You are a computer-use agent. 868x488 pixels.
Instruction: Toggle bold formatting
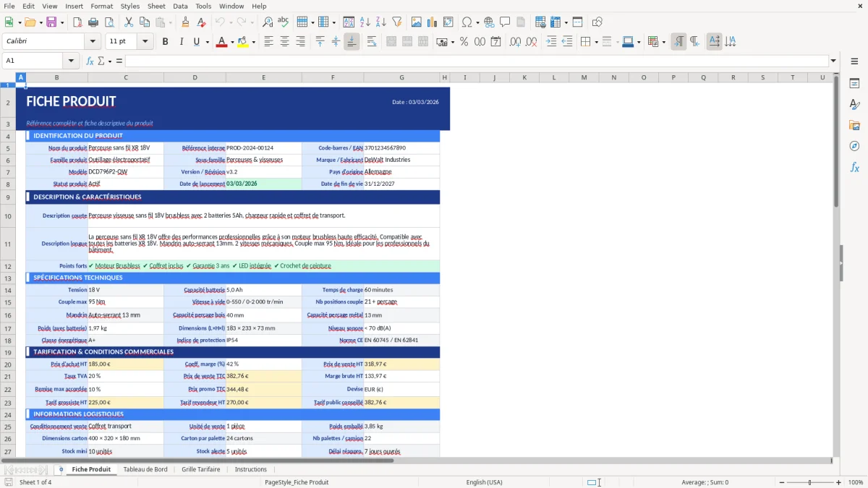pyautogui.click(x=165, y=42)
